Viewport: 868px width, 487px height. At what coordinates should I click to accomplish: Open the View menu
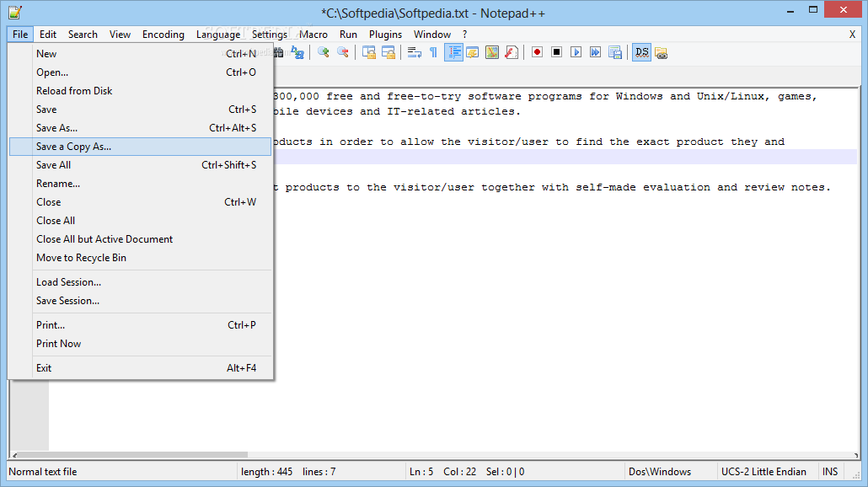(x=120, y=35)
